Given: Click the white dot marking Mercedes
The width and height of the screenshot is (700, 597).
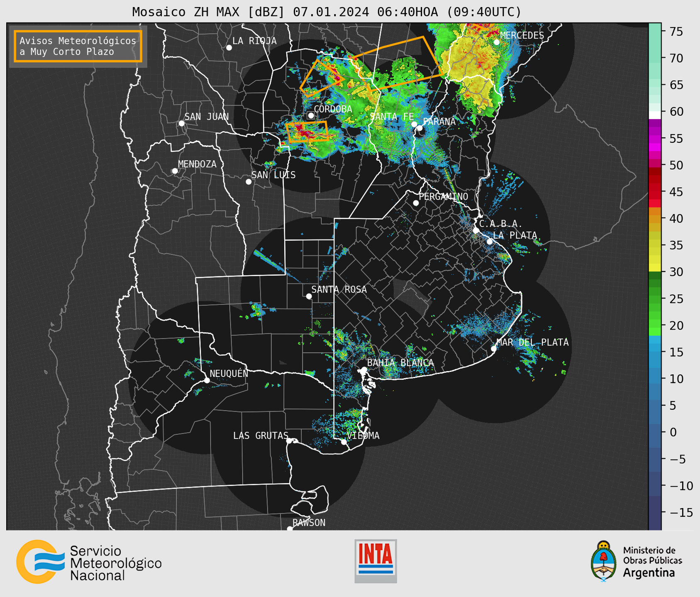Looking at the screenshot, I should point(497,42).
